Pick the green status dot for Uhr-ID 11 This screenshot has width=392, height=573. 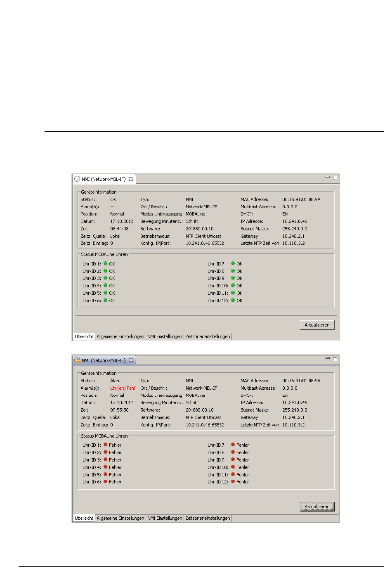[233, 293]
